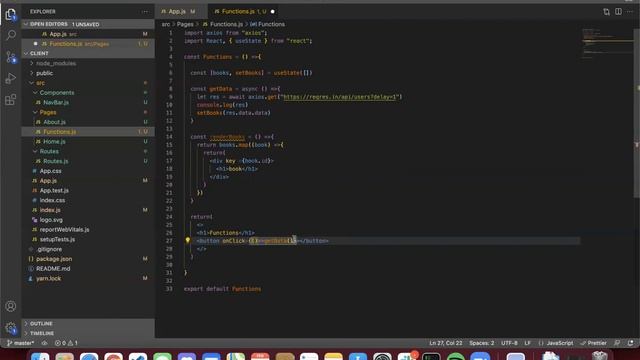640x360 pixels.
Task: Change the LF end of line sequence
Action: pyautogui.click(x=527, y=343)
